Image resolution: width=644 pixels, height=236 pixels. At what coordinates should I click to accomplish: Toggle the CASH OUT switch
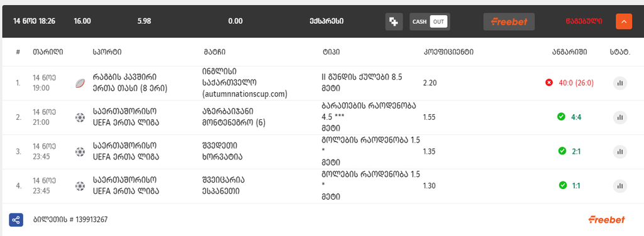pos(430,22)
